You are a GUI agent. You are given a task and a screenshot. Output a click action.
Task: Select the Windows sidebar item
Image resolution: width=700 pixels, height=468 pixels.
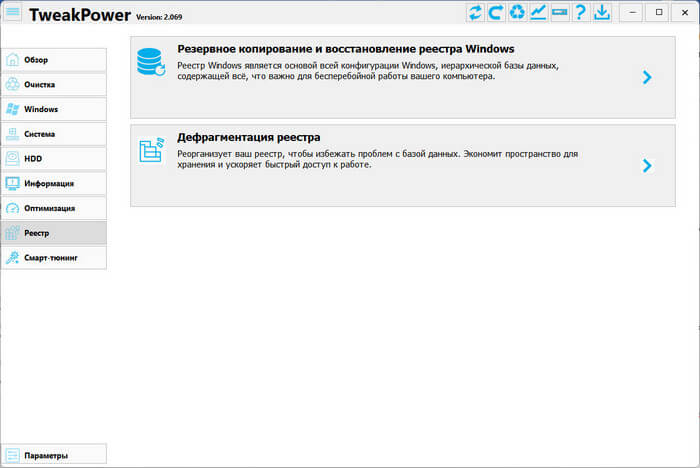pos(53,109)
